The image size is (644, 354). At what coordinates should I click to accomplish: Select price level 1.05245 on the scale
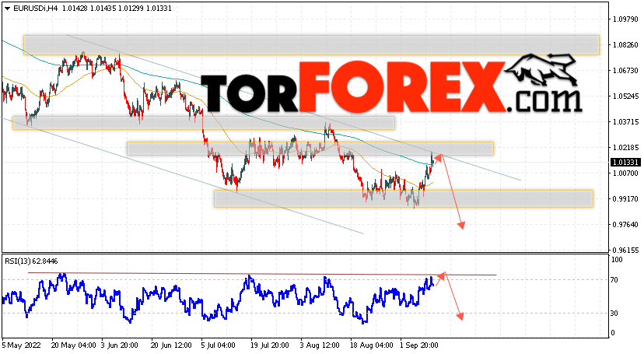point(625,96)
